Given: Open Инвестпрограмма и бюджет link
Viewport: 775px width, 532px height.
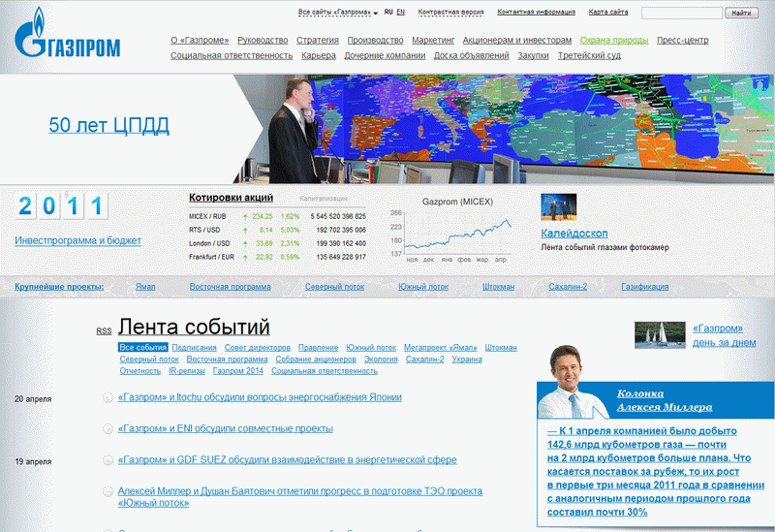Looking at the screenshot, I should [78, 240].
